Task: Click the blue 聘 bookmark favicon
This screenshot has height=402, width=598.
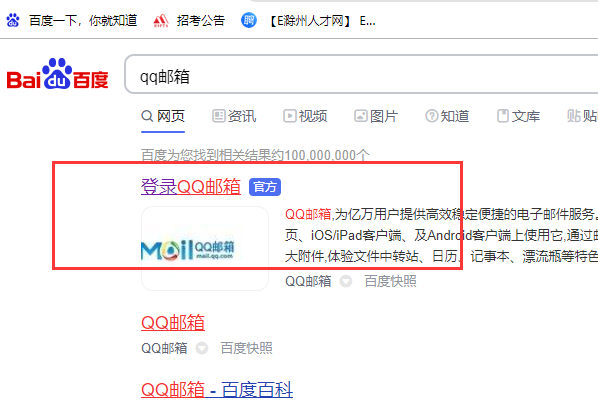Action: (x=249, y=20)
